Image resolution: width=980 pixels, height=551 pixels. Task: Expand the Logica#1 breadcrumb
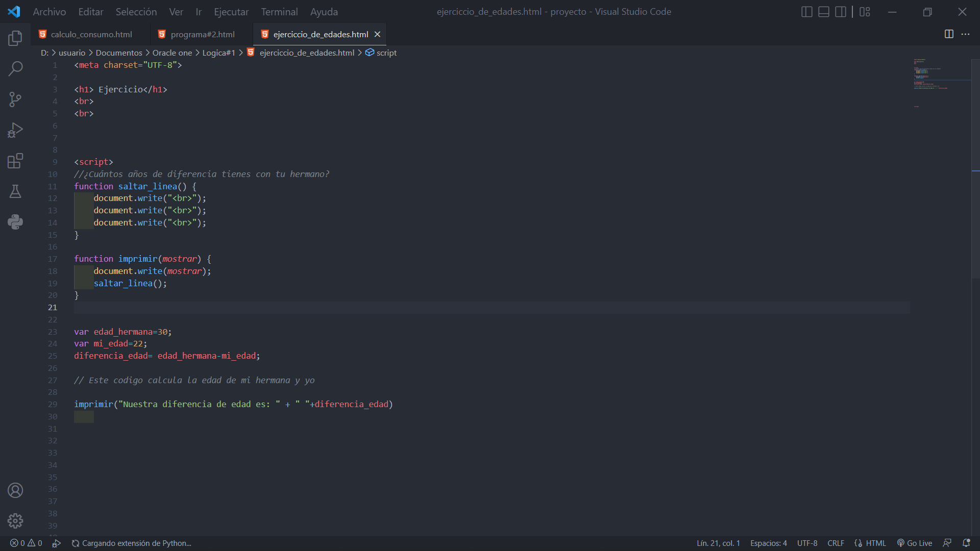click(x=218, y=53)
